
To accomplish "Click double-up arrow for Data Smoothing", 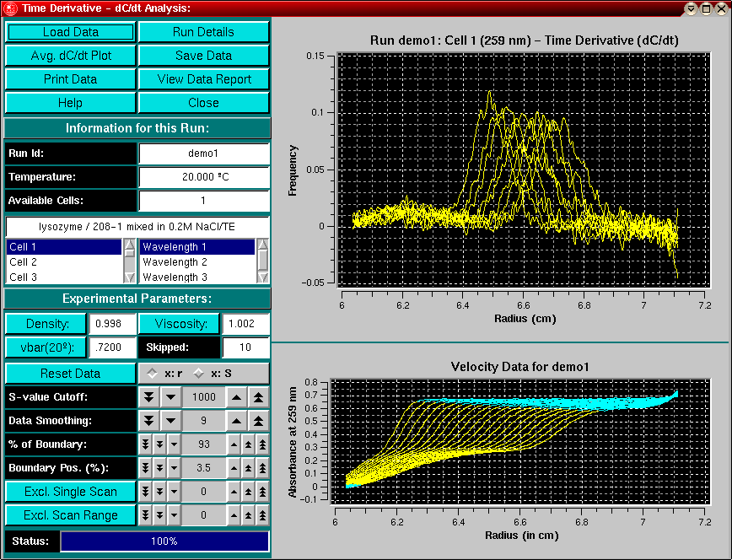I will point(260,421).
